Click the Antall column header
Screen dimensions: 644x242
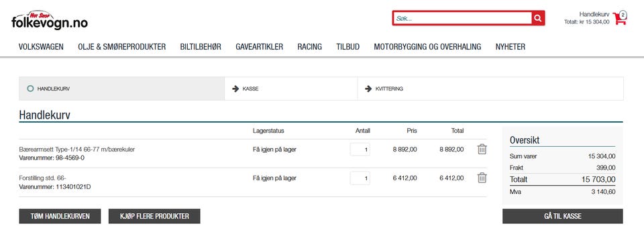pos(363,131)
